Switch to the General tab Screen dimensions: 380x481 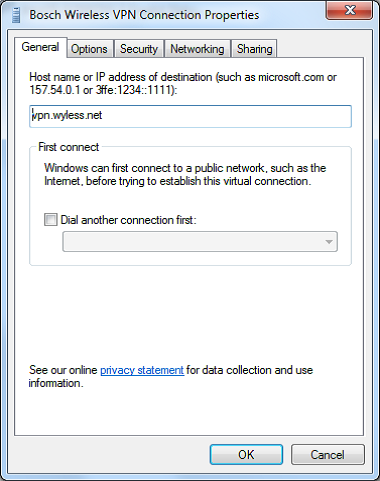click(x=40, y=48)
